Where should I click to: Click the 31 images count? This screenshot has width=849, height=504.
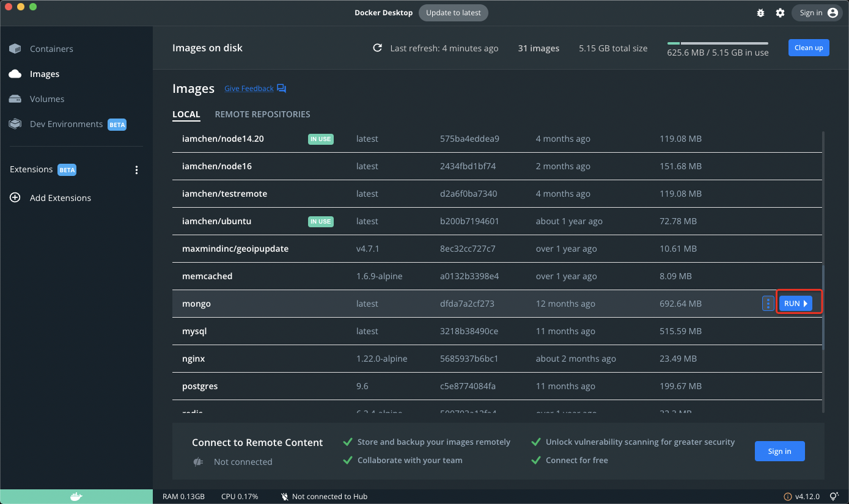pos(538,48)
